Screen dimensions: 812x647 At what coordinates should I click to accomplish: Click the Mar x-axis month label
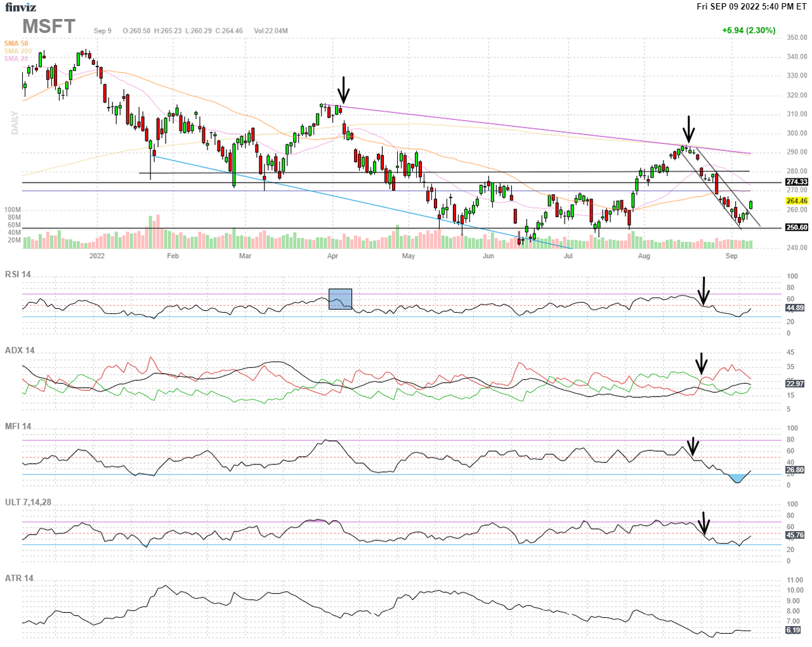click(x=245, y=256)
